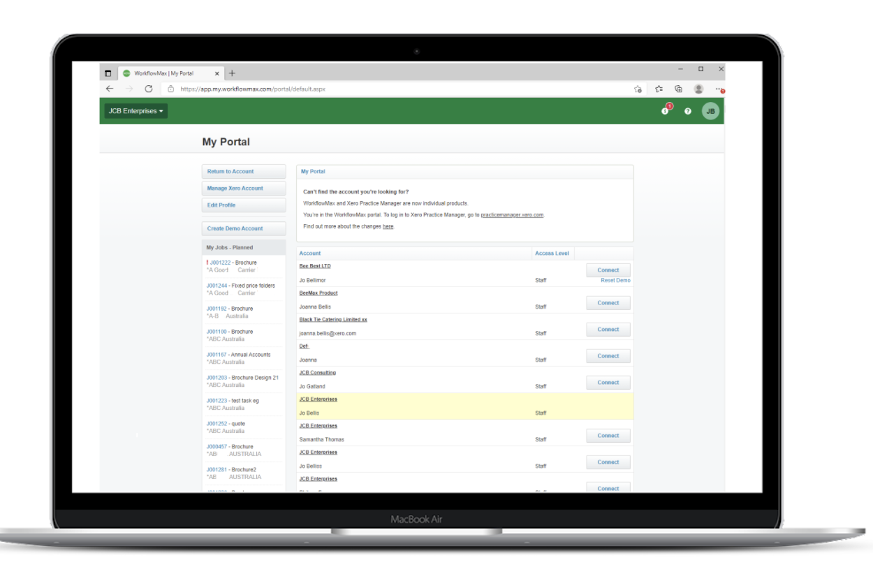Click the My Jobs - Planned header
Viewport: 873px width, 588px height.
point(244,248)
